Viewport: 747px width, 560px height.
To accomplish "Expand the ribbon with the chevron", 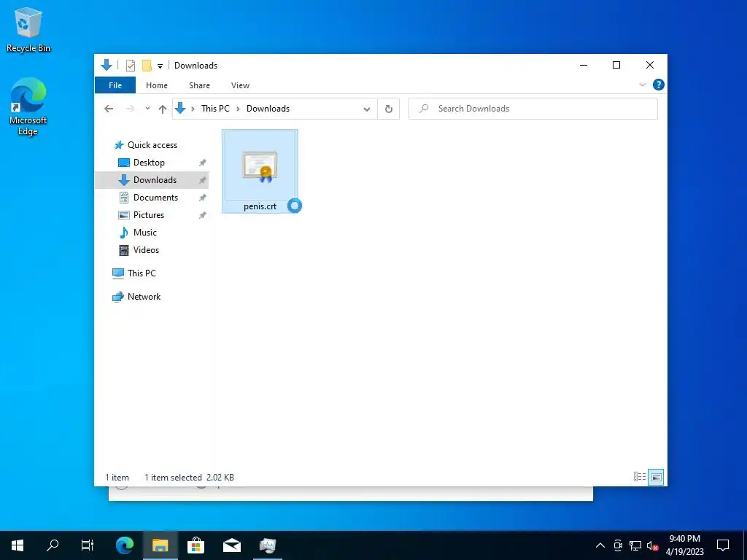I will point(642,85).
